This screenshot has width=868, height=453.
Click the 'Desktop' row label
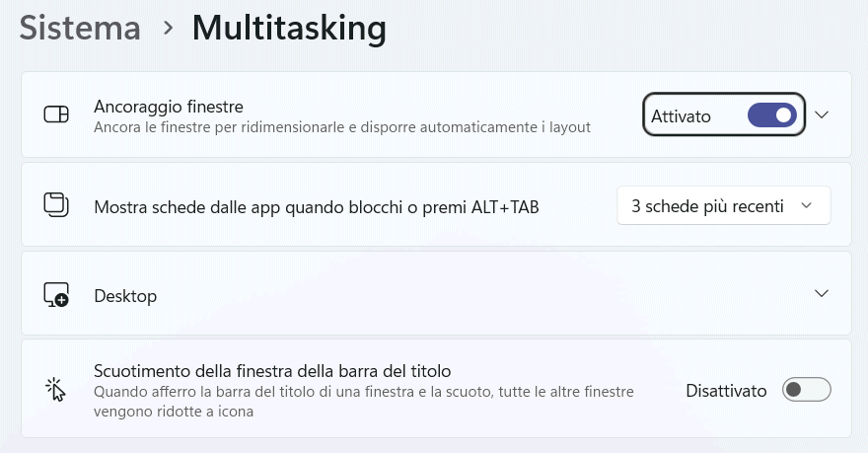pyautogui.click(x=125, y=295)
